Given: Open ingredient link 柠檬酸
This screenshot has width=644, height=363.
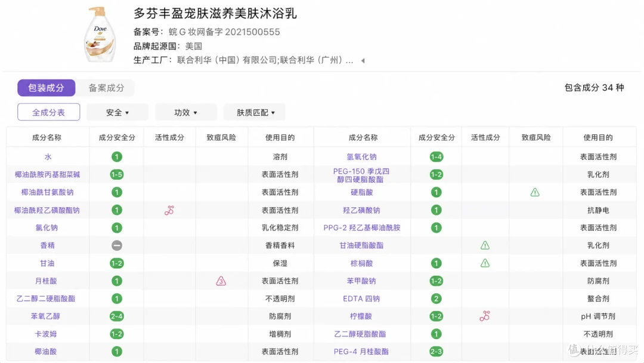Looking at the screenshot, I should pyautogui.click(x=361, y=316).
